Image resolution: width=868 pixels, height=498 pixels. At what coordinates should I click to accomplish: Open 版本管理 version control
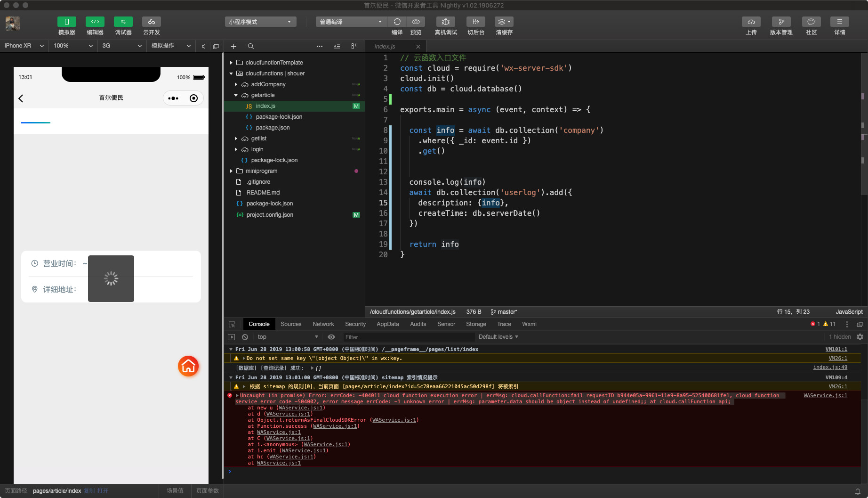781,22
